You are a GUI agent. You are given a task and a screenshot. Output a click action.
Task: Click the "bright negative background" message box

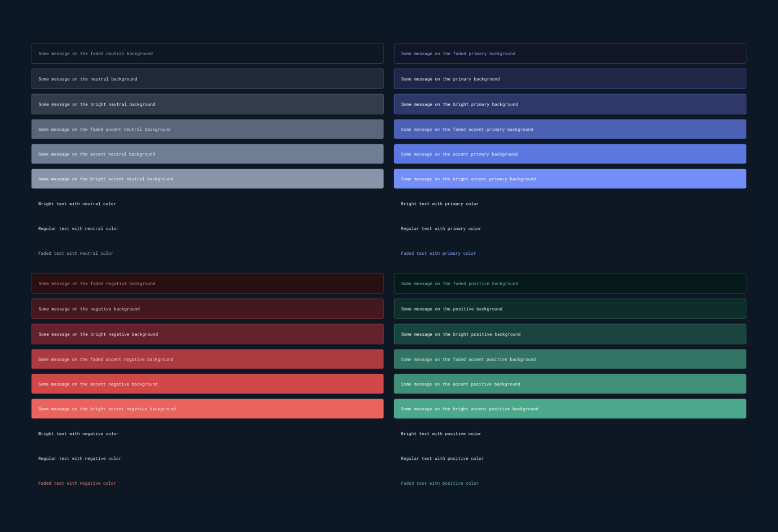(207, 334)
